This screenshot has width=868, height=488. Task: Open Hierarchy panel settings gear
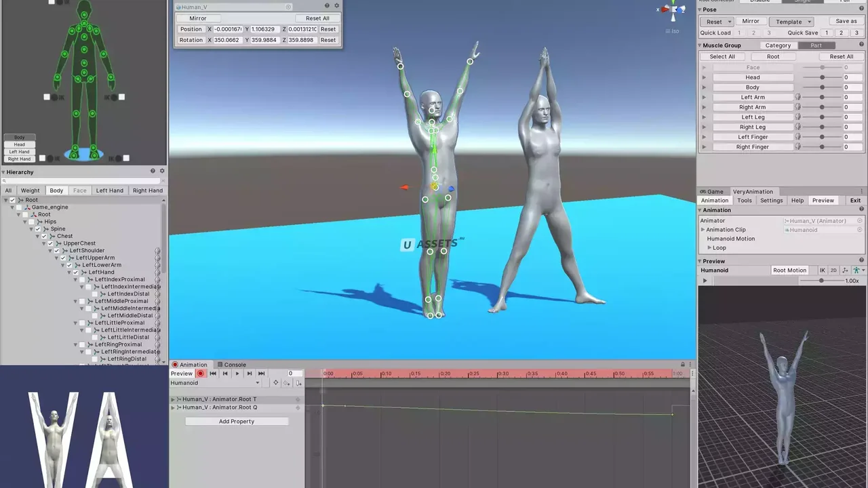(162, 171)
